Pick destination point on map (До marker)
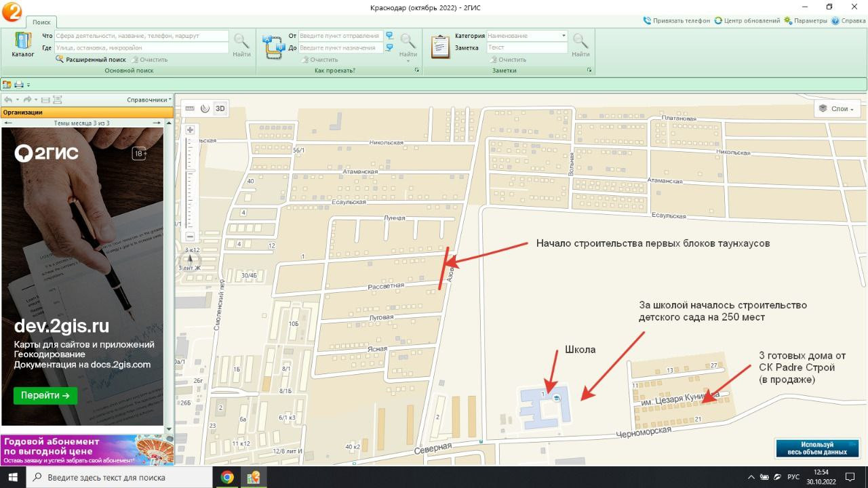The width and height of the screenshot is (868, 488). pyautogui.click(x=389, y=47)
